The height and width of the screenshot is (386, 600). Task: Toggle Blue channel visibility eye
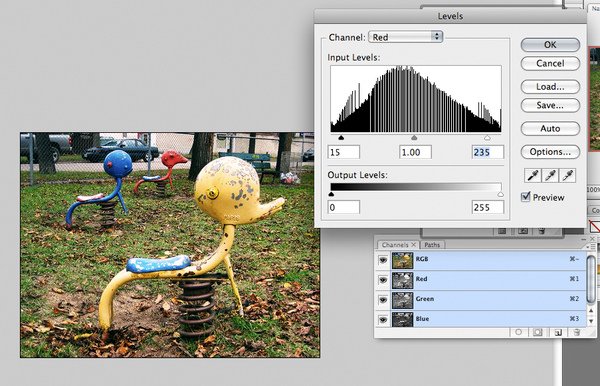point(383,320)
